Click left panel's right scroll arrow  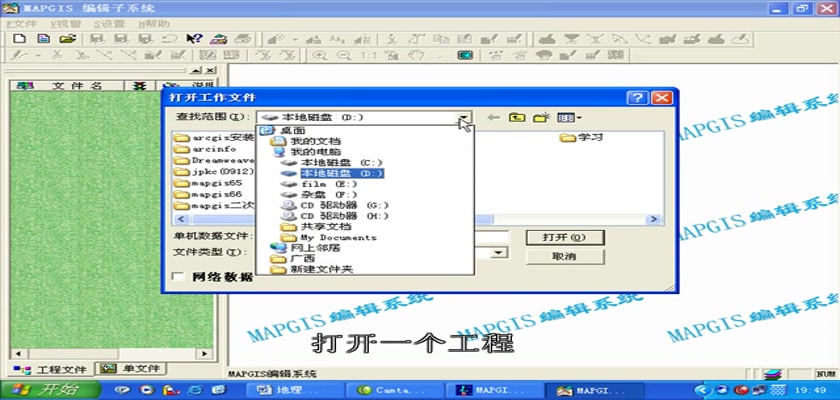(204, 353)
